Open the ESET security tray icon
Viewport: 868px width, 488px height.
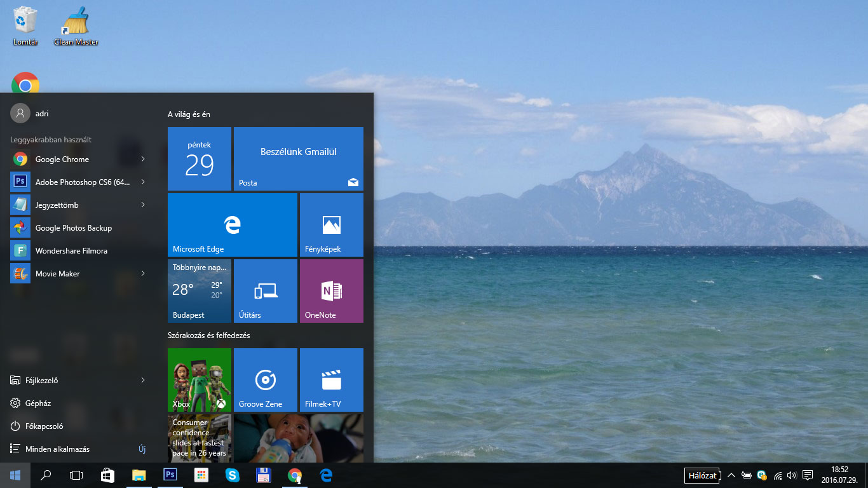tap(762, 475)
